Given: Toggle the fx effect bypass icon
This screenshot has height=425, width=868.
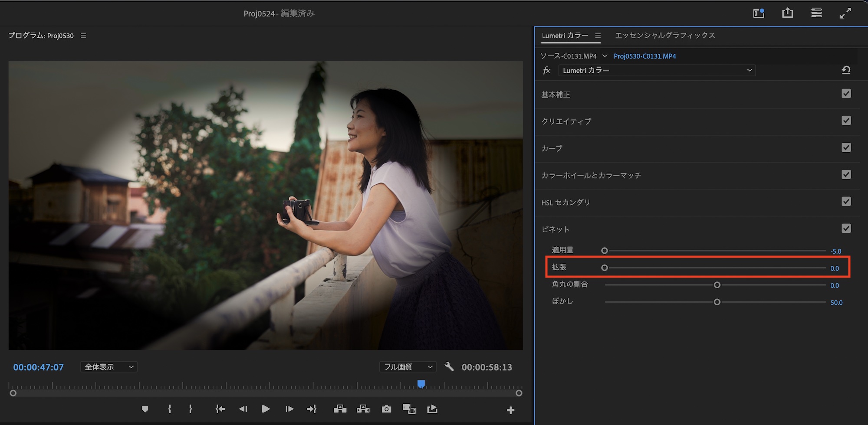Looking at the screenshot, I should pos(547,70).
